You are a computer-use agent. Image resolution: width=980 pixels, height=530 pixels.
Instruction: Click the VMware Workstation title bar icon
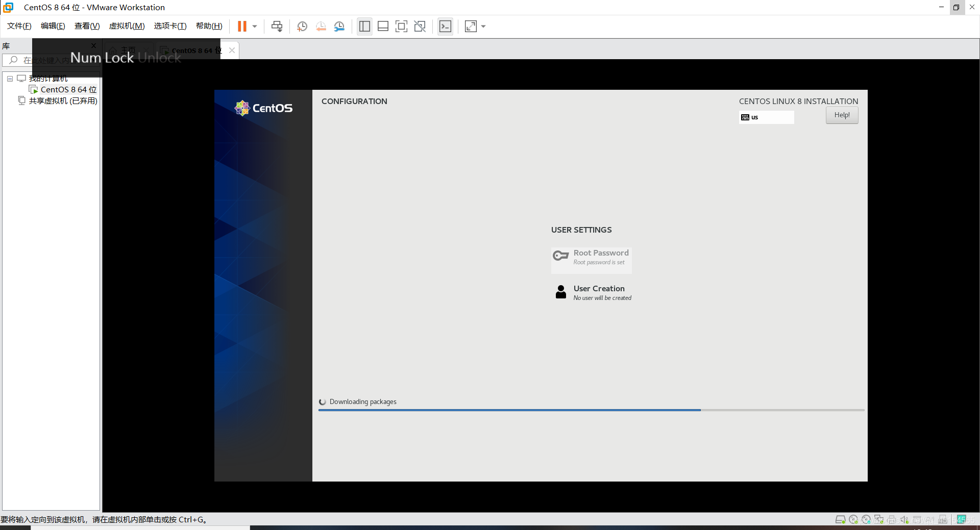(8, 7)
